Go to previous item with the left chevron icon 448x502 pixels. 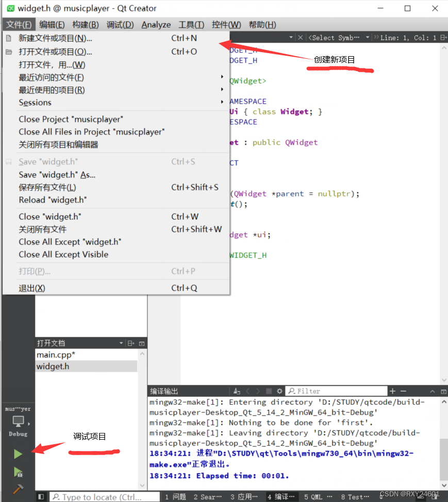click(248, 391)
